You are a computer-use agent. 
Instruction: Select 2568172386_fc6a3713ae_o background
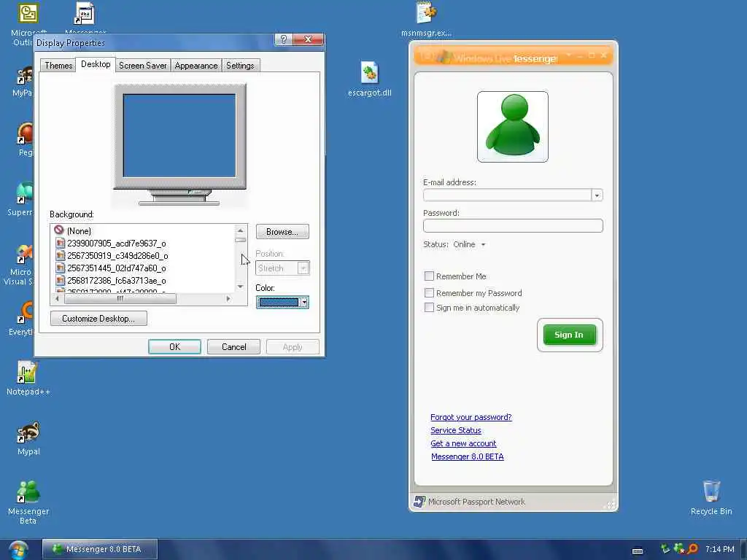click(x=116, y=281)
